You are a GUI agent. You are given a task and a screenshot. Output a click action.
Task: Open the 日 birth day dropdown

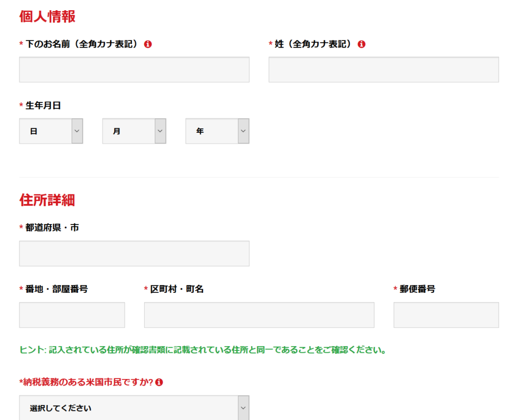pos(51,131)
